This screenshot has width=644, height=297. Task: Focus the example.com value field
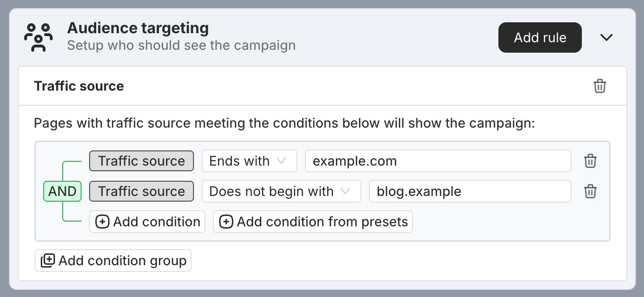click(x=438, y=161)
